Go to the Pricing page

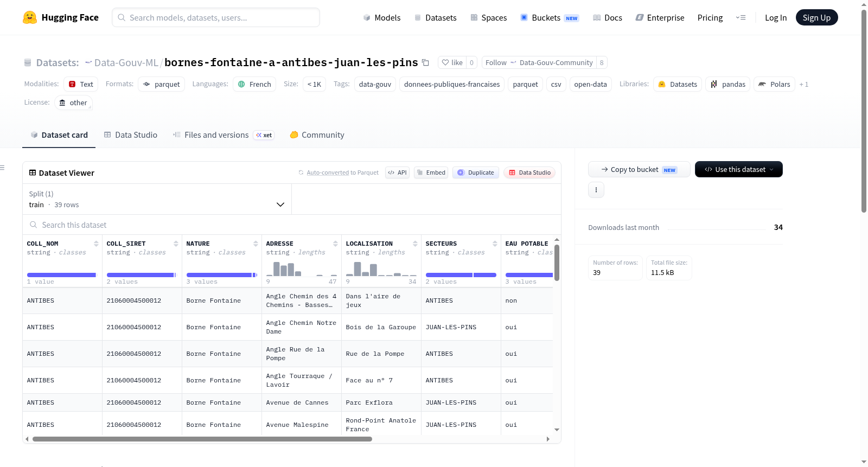[x=710, y=17]
